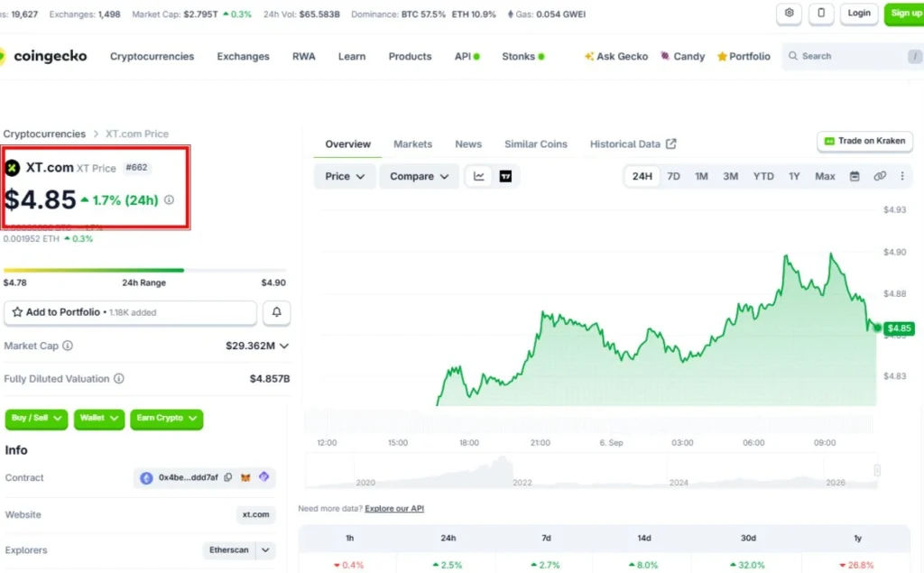
Task: Open the RWA nav menu
Action: coord(304,57)
